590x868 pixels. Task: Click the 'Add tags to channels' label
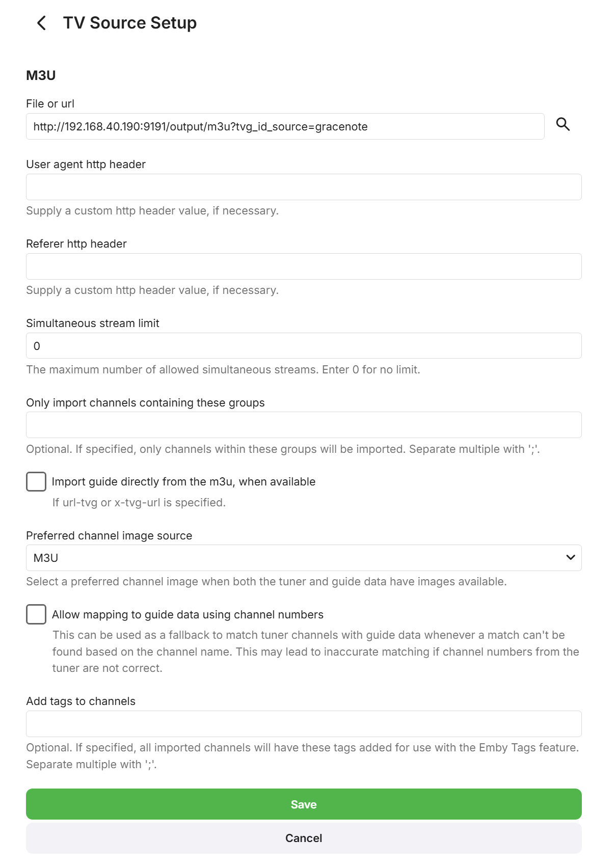tap(81, 701)
